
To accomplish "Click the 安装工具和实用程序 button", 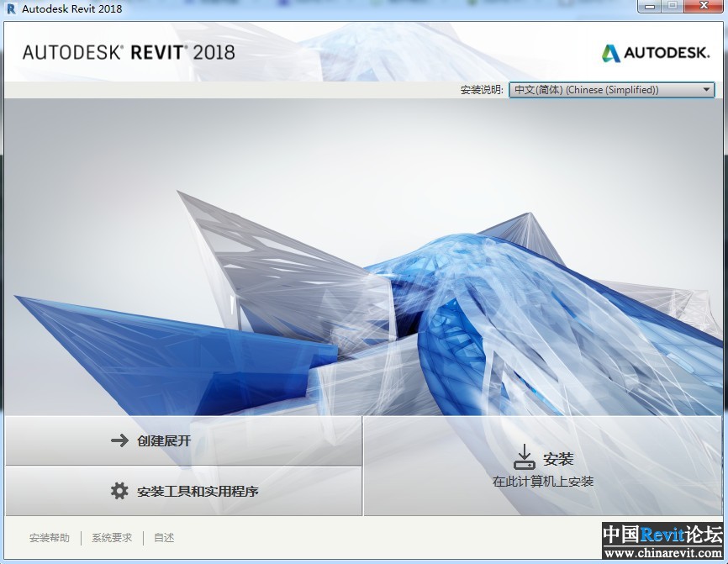I will click(x=184, y=491).
